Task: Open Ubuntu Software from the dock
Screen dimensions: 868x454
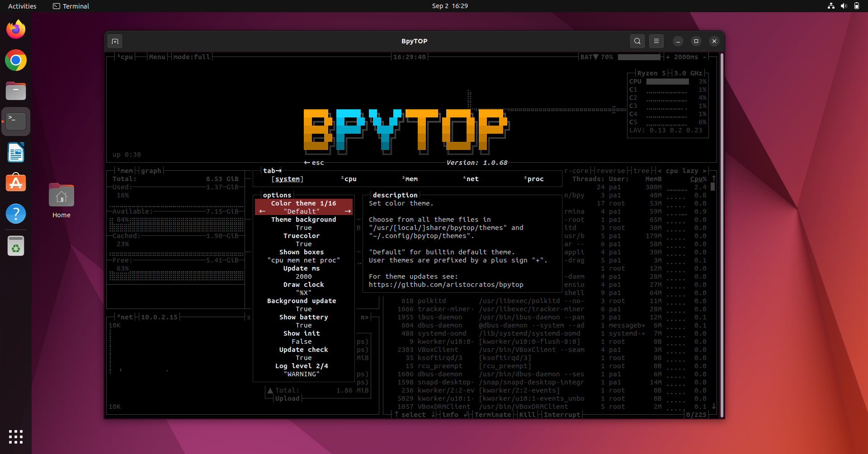Action: click(16, 183)
